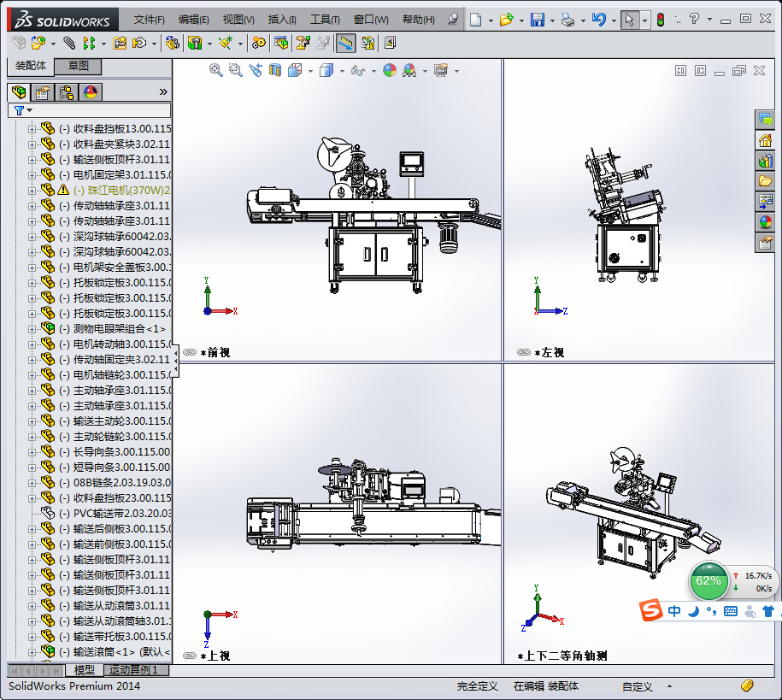This screenshot has height=700, width=782.
Task: Select 长导向条3.00.115 tree item
Action: click(115, 452)
